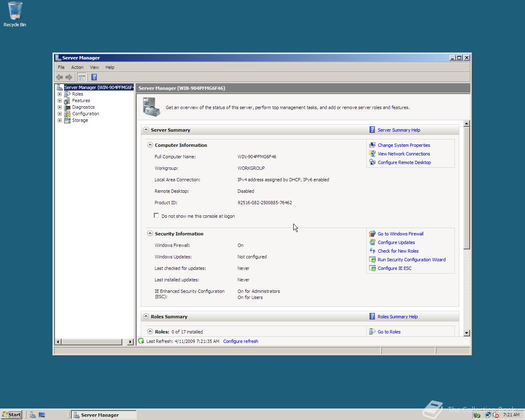Click the Go to Windows Firewall icon
This screenshot has width=525, height=420.
click(372, 234)
